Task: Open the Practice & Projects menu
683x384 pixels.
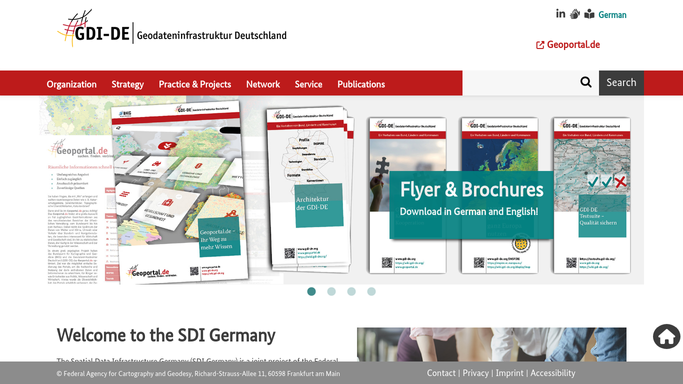Action: pos(195,84)
